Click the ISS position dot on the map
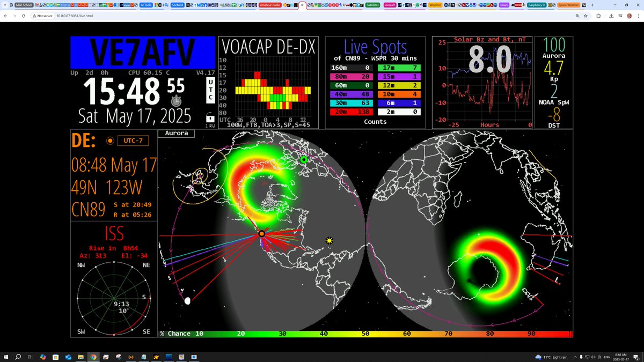This screenshot has width=644, height=362. coord(188,301)
